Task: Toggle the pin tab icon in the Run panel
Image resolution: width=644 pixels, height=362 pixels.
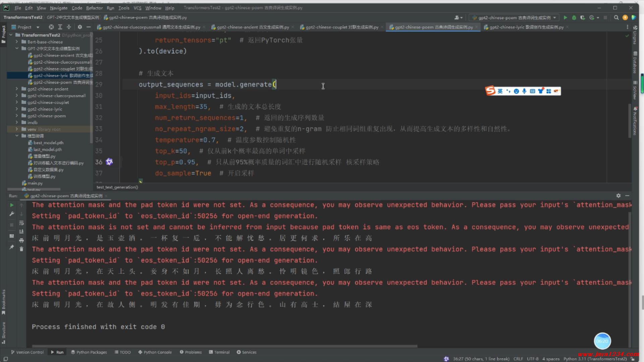Action: (x=12, y=247)
